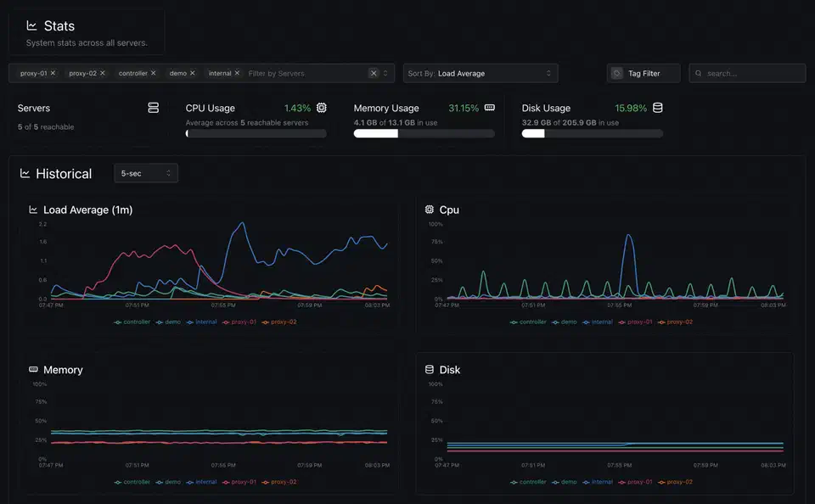Toggle controller series in Disk legend
Viewport: 815px width, 504px height.
click(528, 482)
